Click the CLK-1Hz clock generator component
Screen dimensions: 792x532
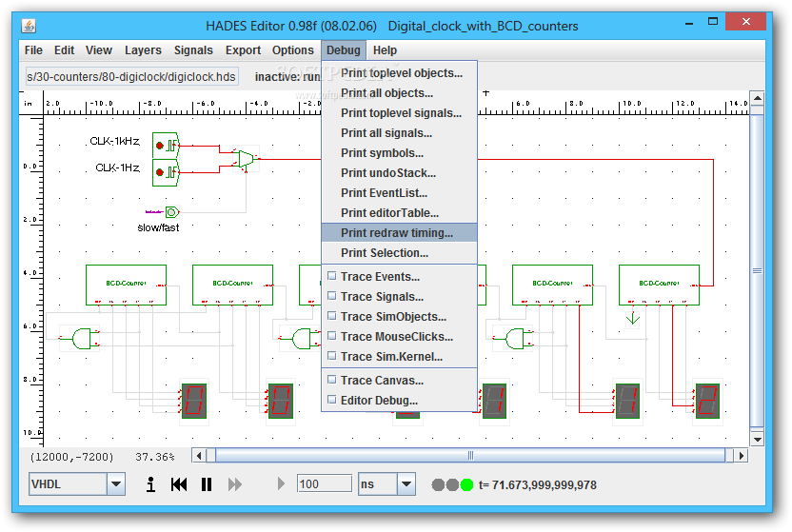click(166, 172)
